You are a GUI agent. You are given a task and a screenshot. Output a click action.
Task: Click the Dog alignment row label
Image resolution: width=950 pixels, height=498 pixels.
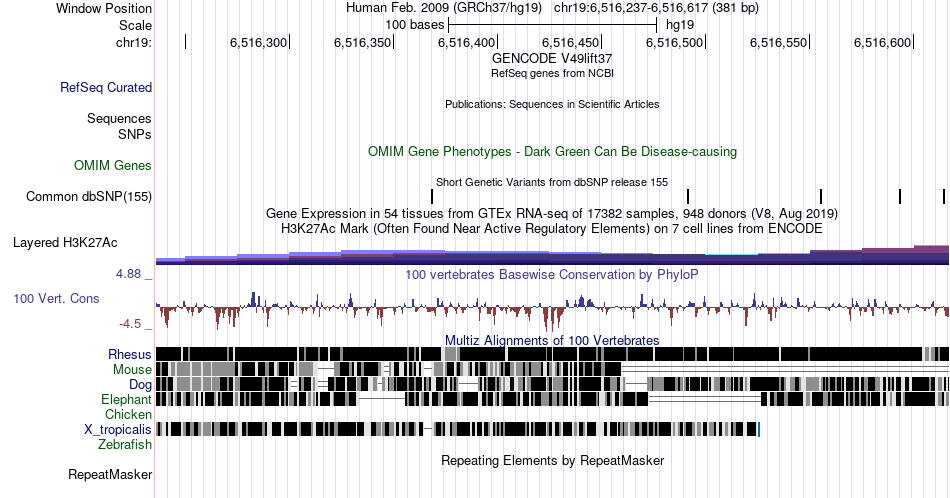click(x=140, y=384)
